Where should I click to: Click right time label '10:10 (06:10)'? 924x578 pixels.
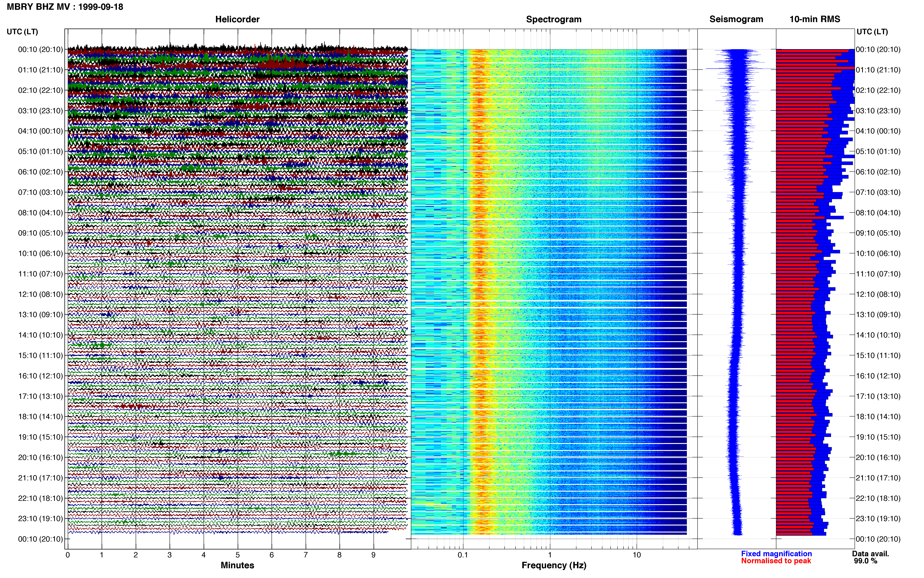tap(878, 253)
